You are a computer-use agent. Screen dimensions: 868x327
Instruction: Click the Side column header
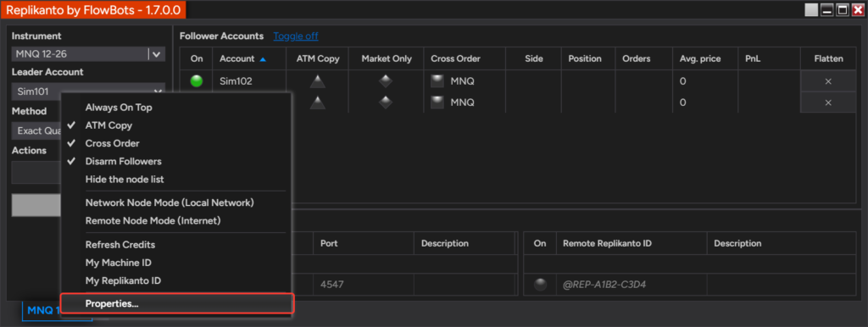(x=534, y=58)
